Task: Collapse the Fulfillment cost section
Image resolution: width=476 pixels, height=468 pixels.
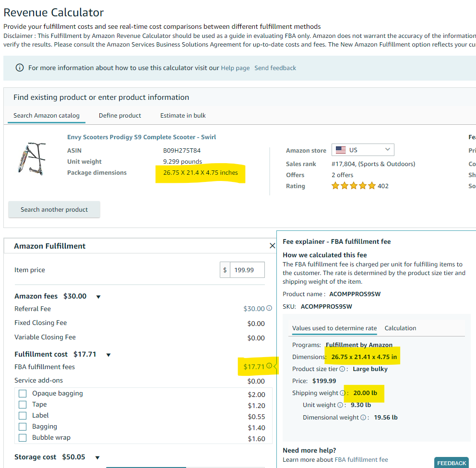Action: point(108,355)
